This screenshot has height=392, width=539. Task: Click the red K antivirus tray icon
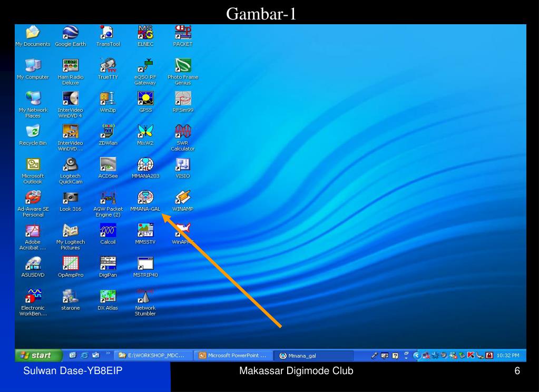pyautogui.click(x=471, y=356)
